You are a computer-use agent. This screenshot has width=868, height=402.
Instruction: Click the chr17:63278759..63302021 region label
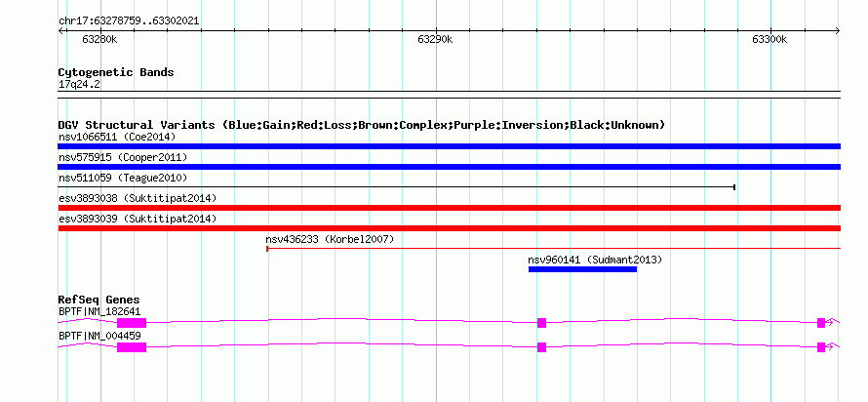tap(129, 21)
